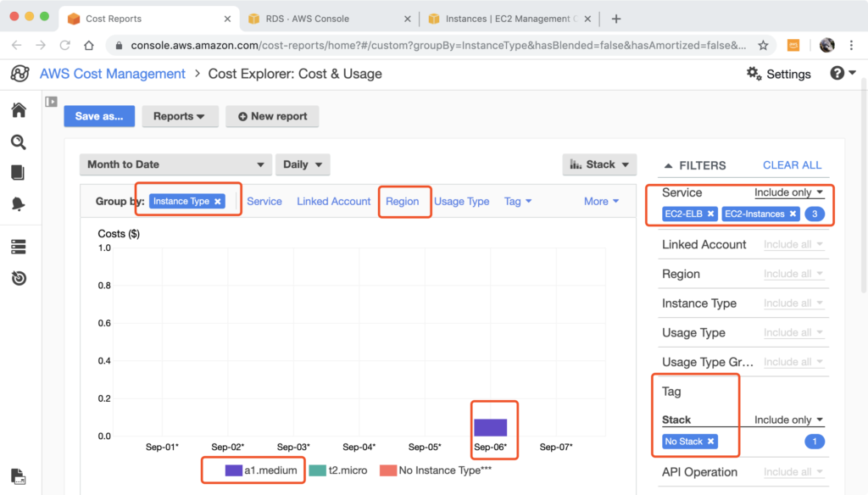Click the AWS extension icon in browser toolbar
The image size is (868, 495).
click(793, 46)
